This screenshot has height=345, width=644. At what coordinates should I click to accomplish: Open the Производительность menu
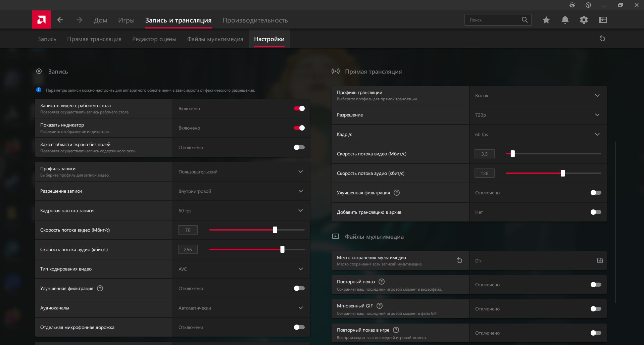[x=255, y=20]
